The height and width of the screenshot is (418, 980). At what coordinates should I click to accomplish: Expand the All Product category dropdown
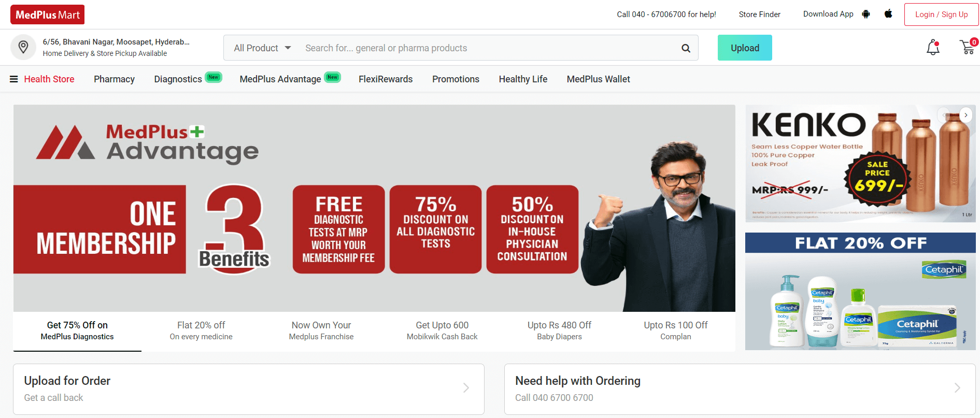[262, 48]
